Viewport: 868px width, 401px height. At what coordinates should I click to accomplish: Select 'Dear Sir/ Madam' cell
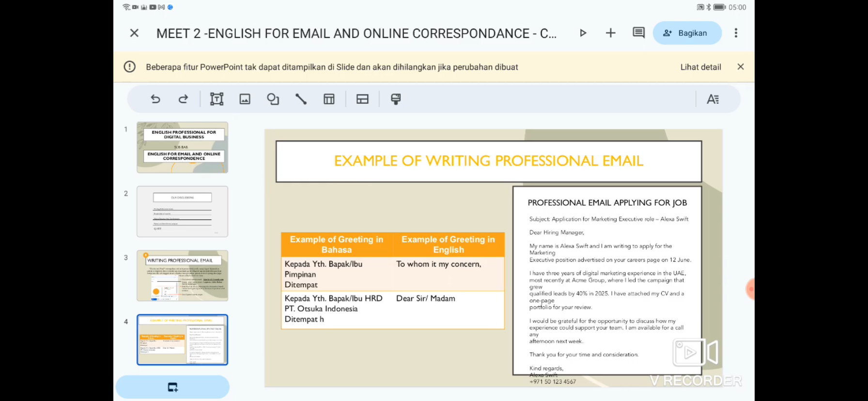pos(449,310)
